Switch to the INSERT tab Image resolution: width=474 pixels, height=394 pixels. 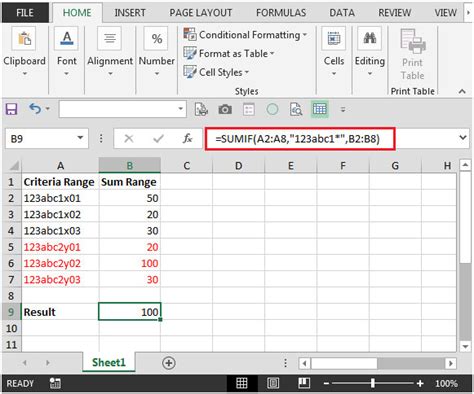coord(130,13)
